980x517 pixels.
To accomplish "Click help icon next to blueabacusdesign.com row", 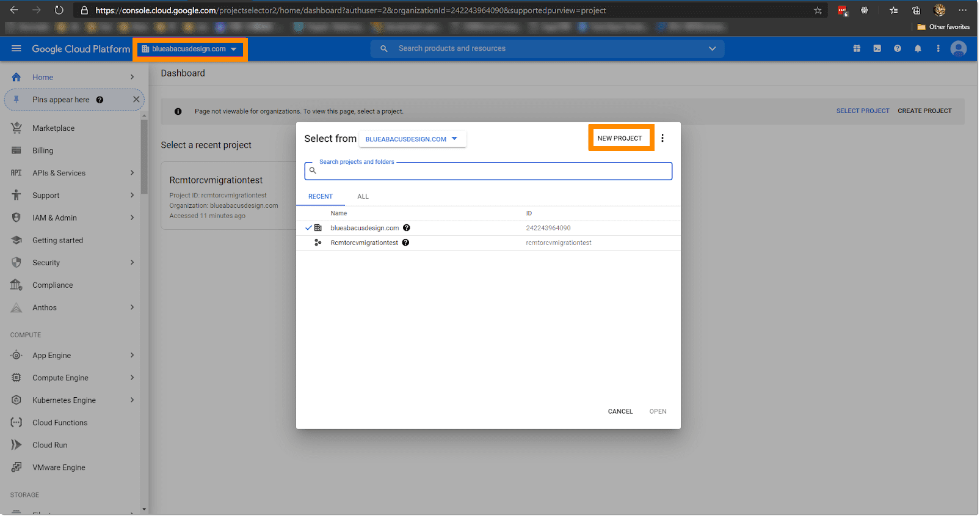I will (x=407, y=228).
